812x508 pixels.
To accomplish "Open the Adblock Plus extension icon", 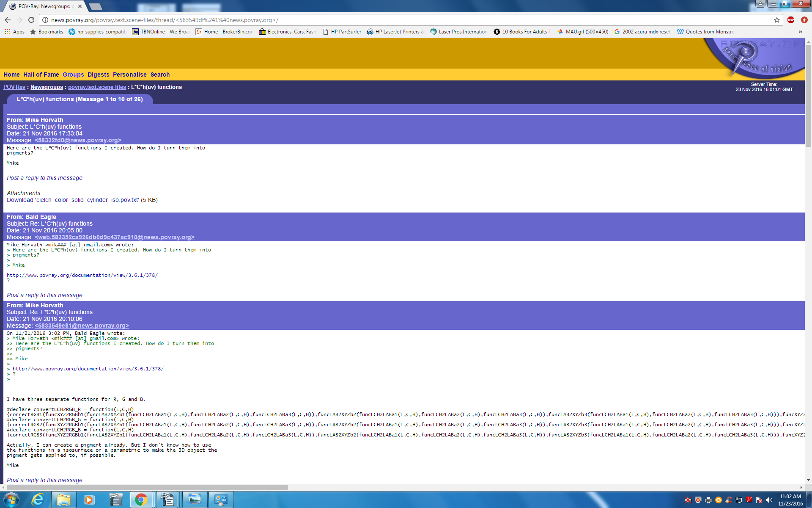I will (x=790, y=20).
